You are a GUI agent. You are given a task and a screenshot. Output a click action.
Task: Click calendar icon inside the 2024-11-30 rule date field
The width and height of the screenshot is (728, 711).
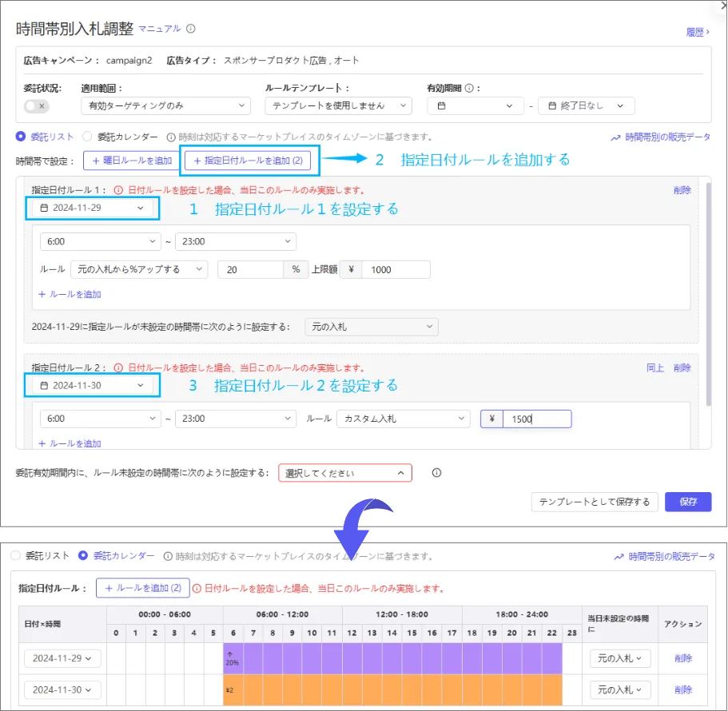tap(44, 386)
